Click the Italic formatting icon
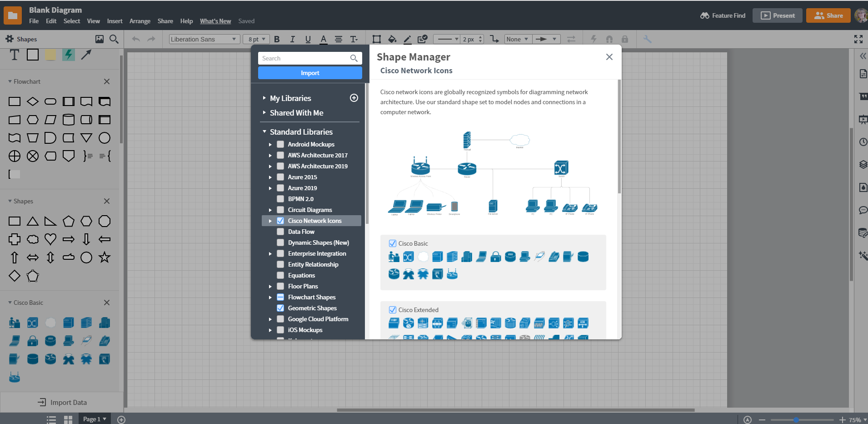868x424 pixels. coord(292,39)
